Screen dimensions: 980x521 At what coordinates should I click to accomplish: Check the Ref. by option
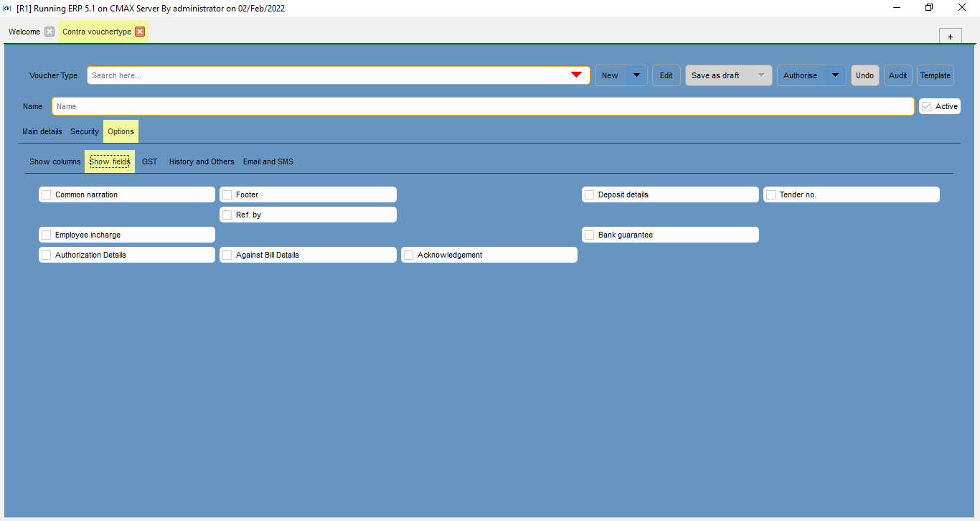click(227, 215)
